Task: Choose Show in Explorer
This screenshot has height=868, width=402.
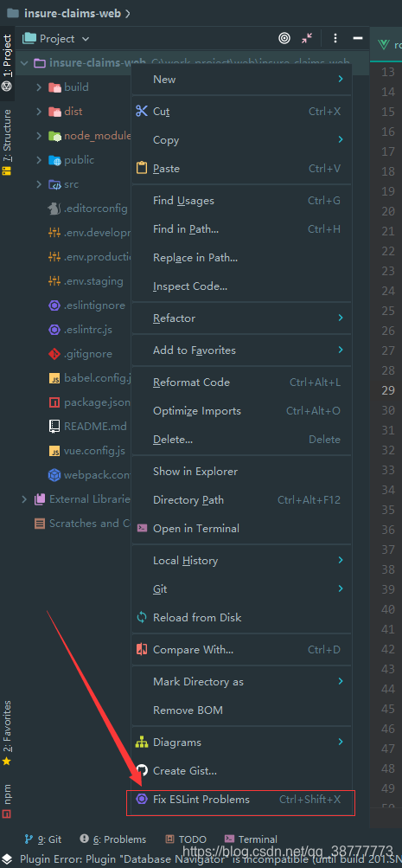Action: (x=241, y=471)
